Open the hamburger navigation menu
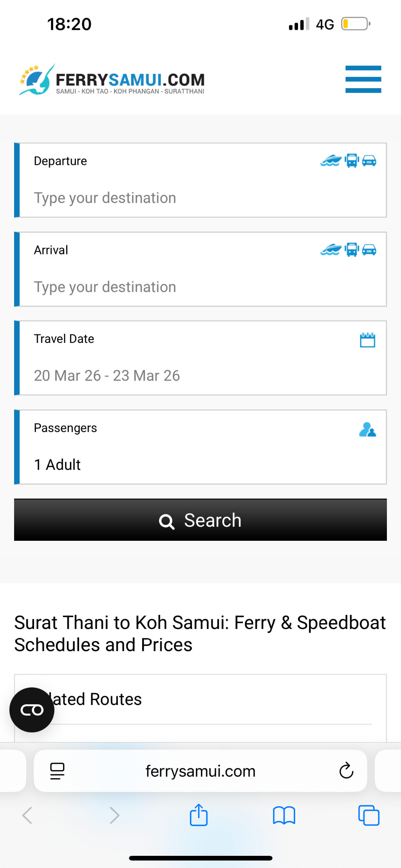401x868 pixels. coord(363,79)
